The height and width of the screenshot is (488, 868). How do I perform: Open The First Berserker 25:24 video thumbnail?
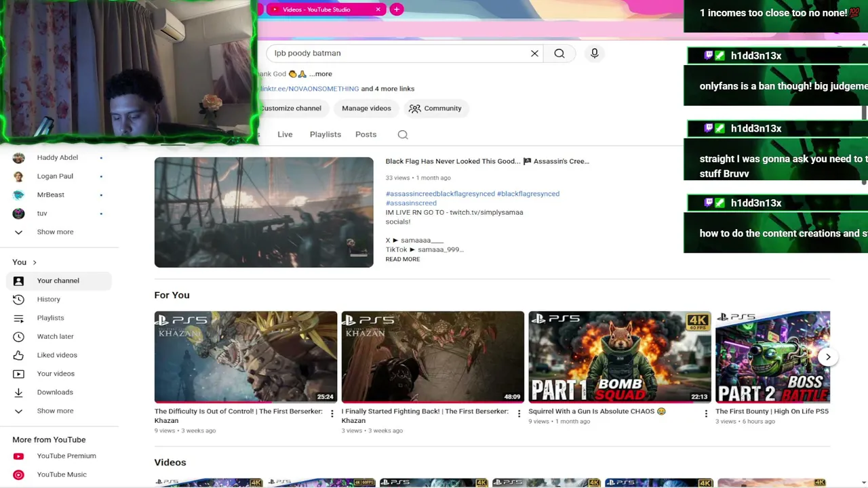pos(245,357)
